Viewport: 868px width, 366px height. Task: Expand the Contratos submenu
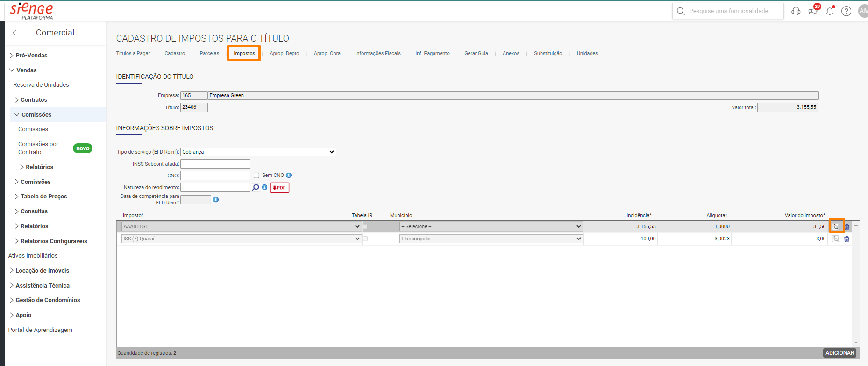(x=31, y=100)
